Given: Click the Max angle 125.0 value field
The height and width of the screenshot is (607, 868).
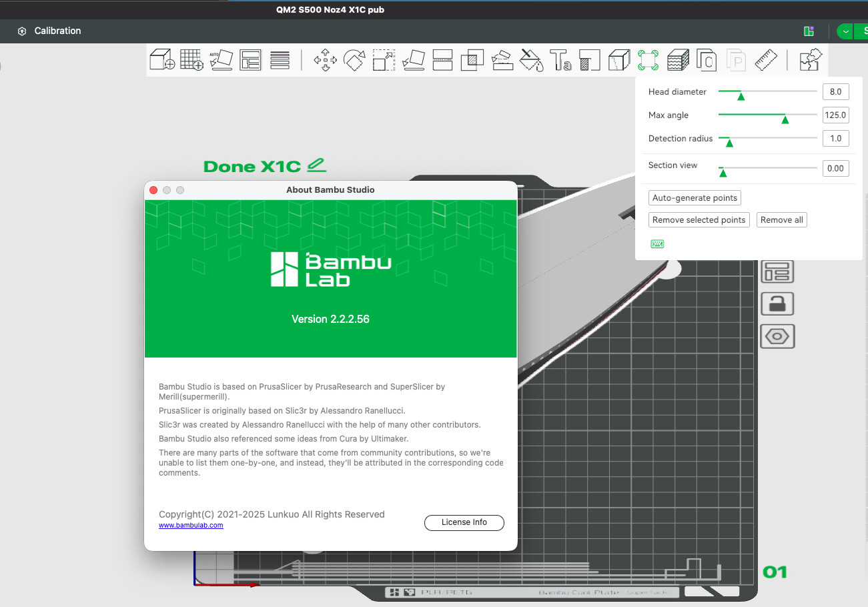Looking at the screenshot, I should click(835, 115).
